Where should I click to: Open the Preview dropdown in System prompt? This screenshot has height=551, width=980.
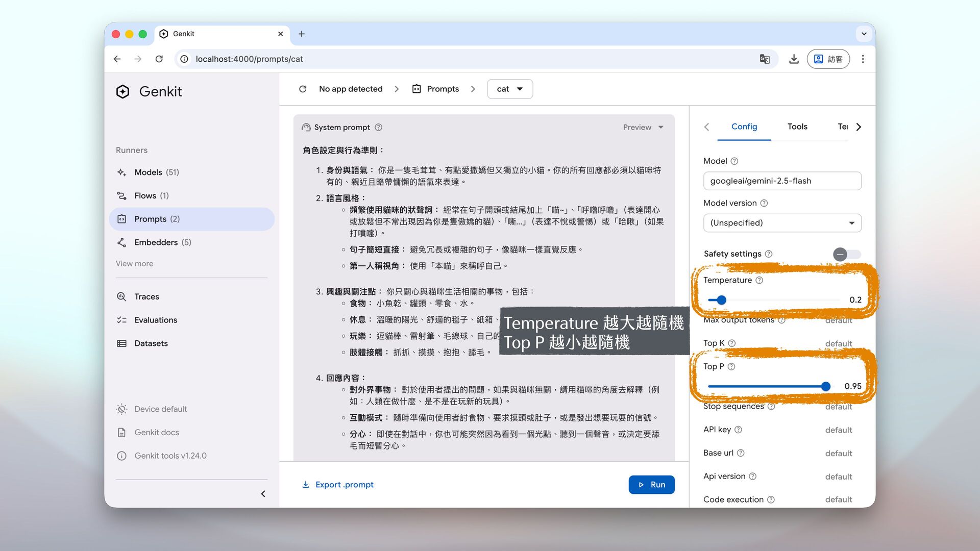[x=643, y=128]
